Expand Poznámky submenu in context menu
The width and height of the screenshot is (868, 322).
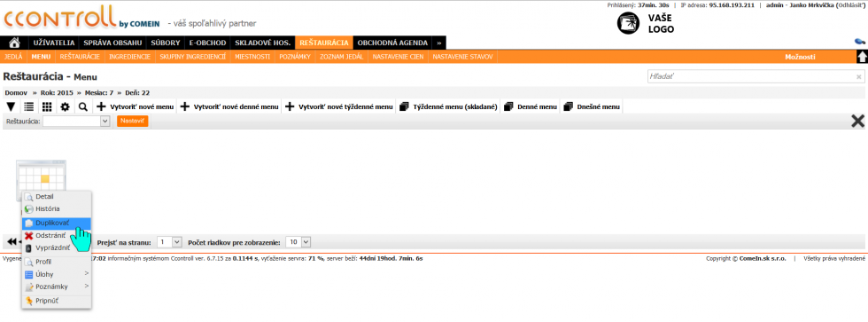click(x=57, y=287)
